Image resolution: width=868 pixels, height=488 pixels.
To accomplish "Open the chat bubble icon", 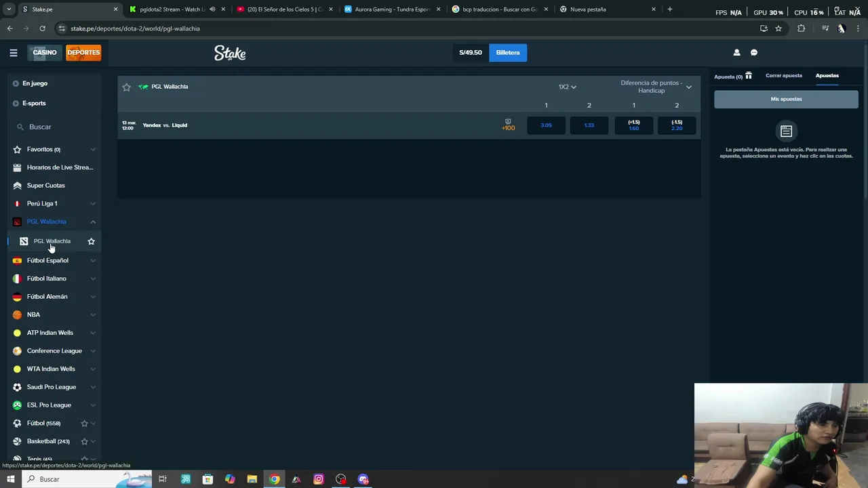I will pos(754,52).
